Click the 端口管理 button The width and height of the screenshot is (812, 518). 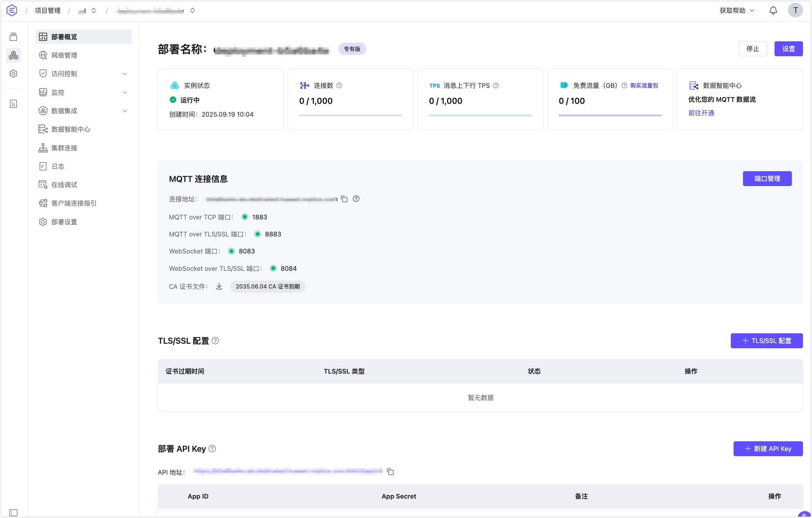pyautogui.click(x=767, y=178)
